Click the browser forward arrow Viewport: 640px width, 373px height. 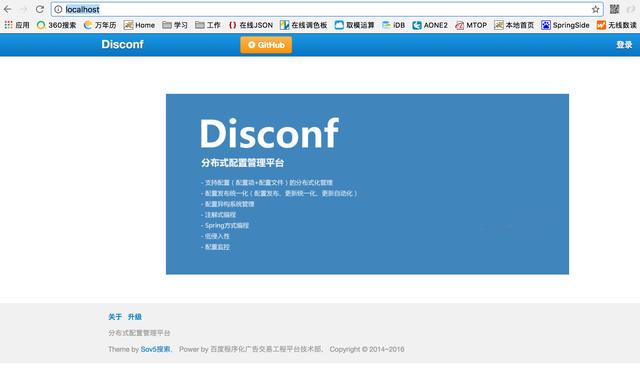coord(24,9)
